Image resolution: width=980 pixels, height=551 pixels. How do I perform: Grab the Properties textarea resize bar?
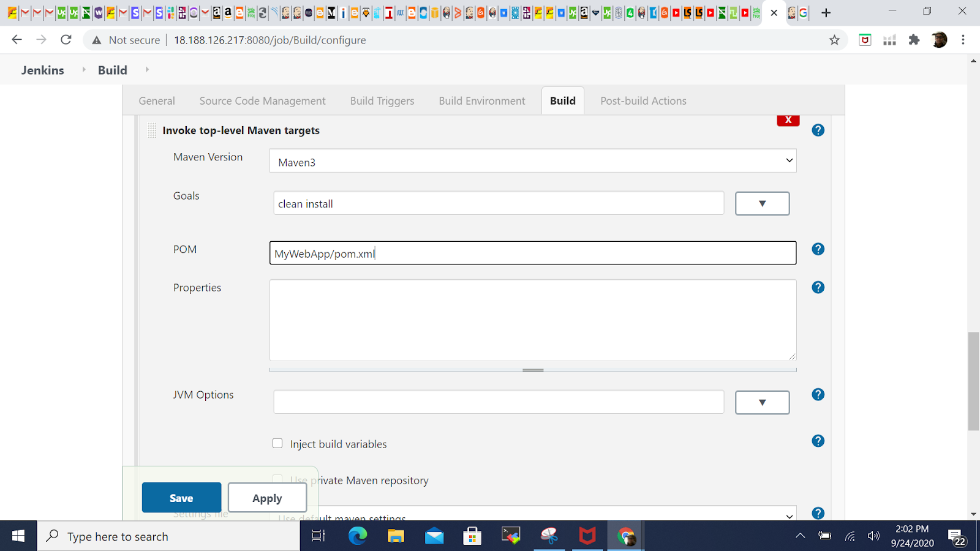click(x=533, y=370)
